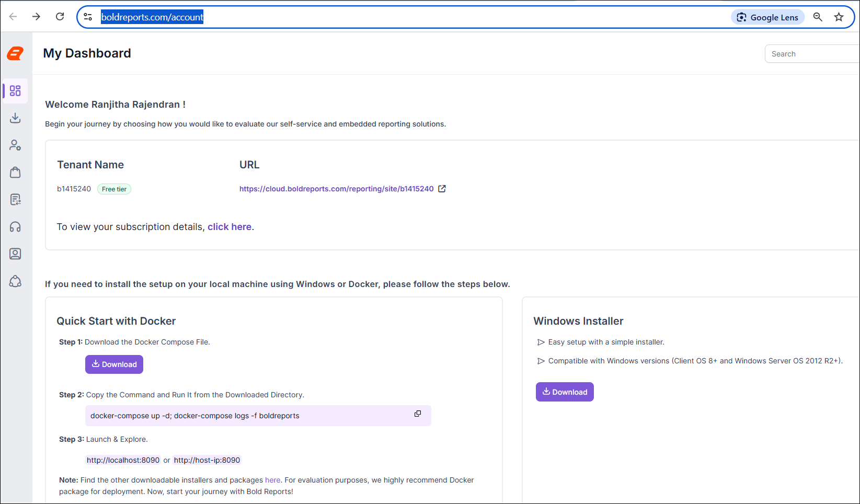
Task: Bookmark this page with star icon
Action: (x=839, y=17)
